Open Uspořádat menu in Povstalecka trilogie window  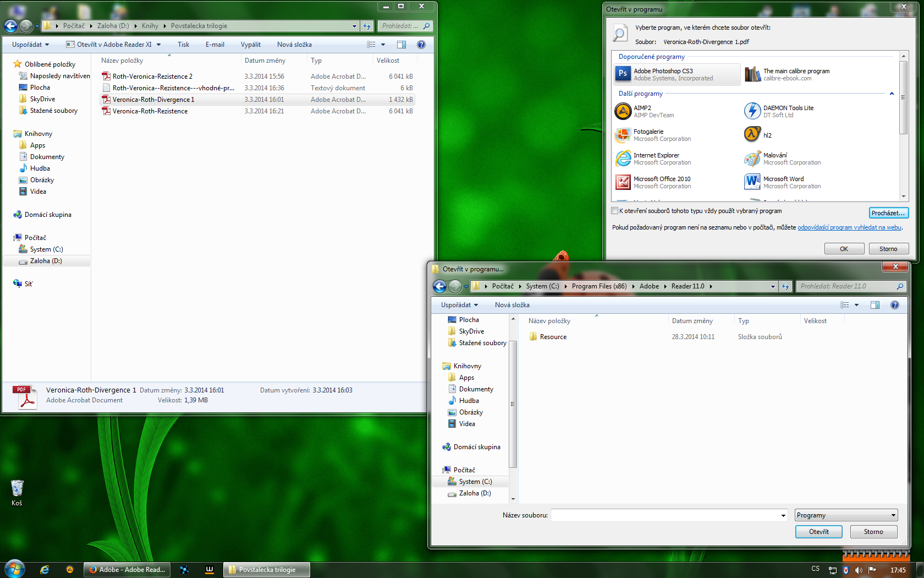[x=31, y=45]
